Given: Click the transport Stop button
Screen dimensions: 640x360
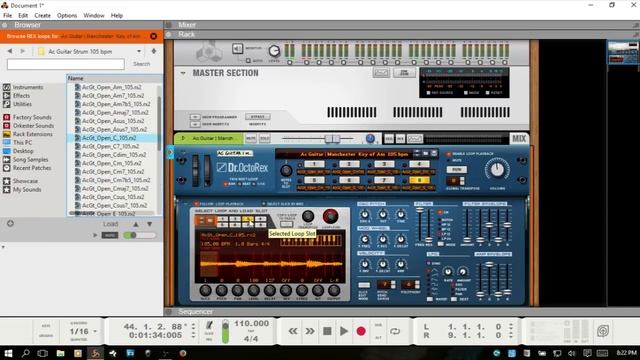Looking at the screenshot, I should pos(327,331).
